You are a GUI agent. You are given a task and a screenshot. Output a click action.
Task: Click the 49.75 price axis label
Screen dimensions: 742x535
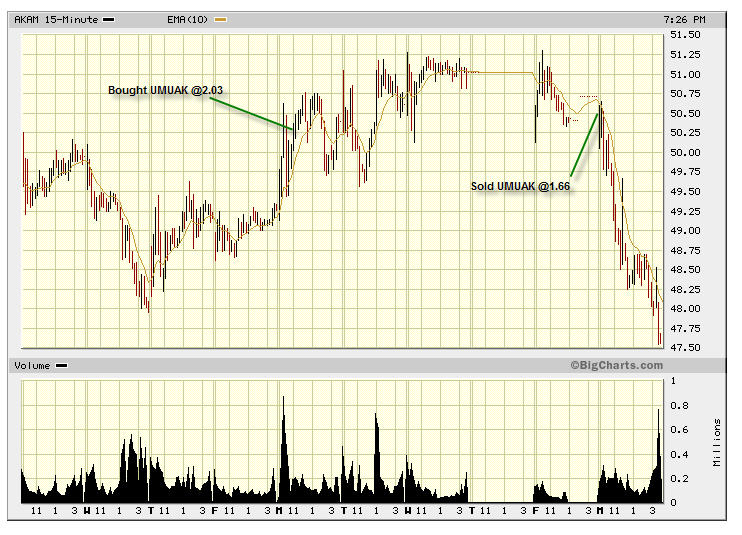[x=685, y=172]
